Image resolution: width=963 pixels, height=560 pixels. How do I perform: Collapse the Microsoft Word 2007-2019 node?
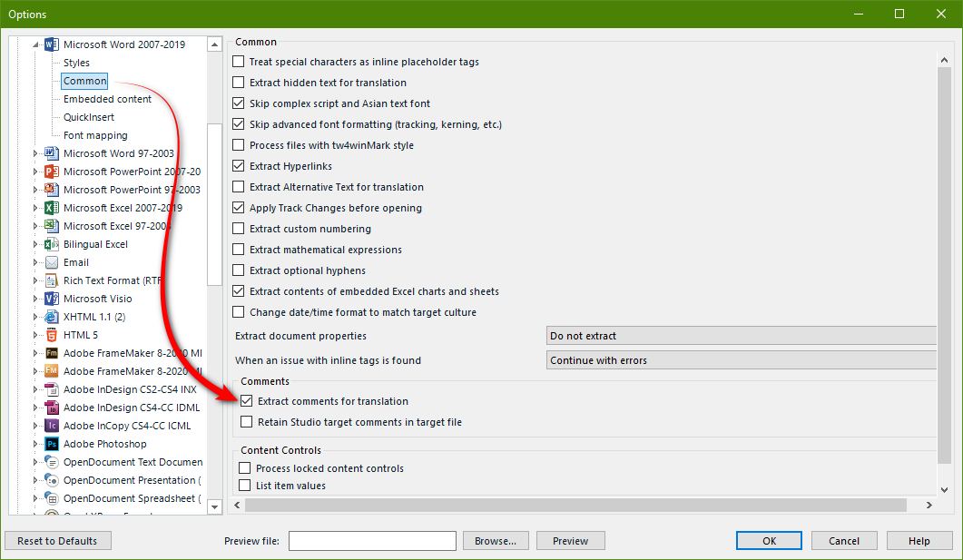point(35,44)
